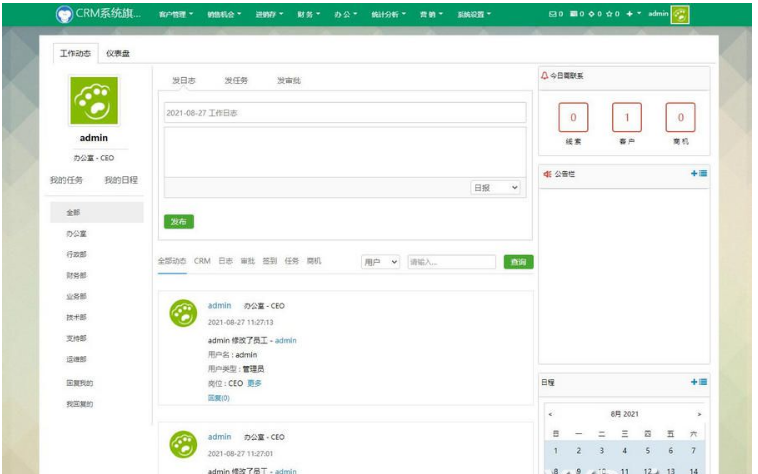Open the message notification icon showing 0
Screen dimensions: 758x474
click(x=573, y=14)
